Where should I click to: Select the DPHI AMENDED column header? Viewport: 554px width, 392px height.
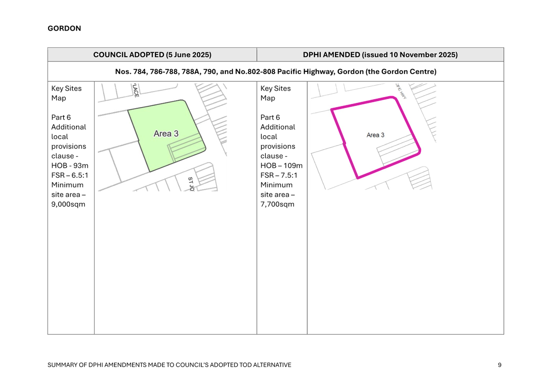[380, 55]
